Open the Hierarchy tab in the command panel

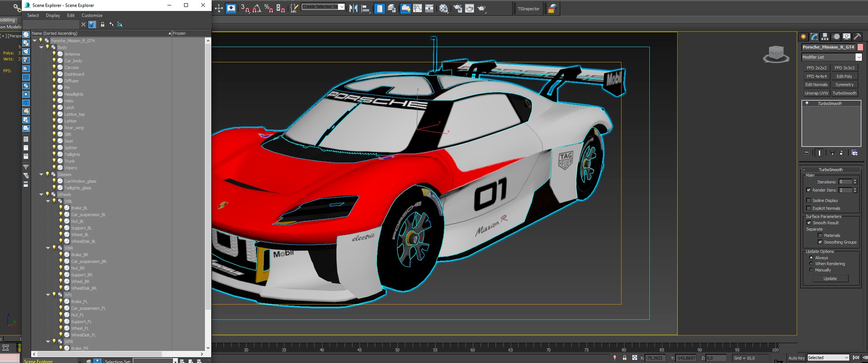(x=825, y=37)
